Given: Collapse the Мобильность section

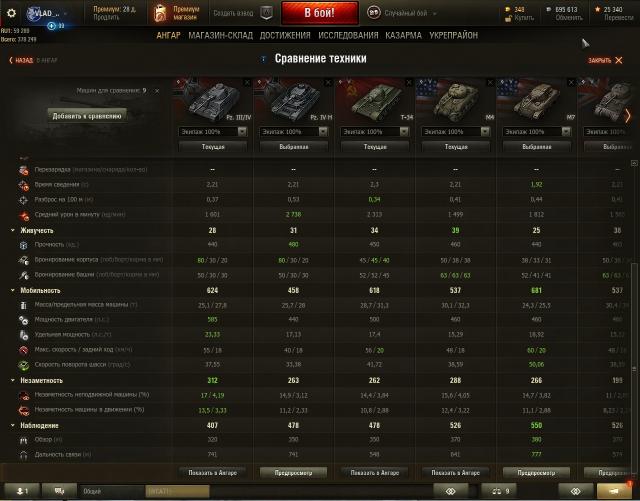Looking at the screenshot, I should pos(13,290).
